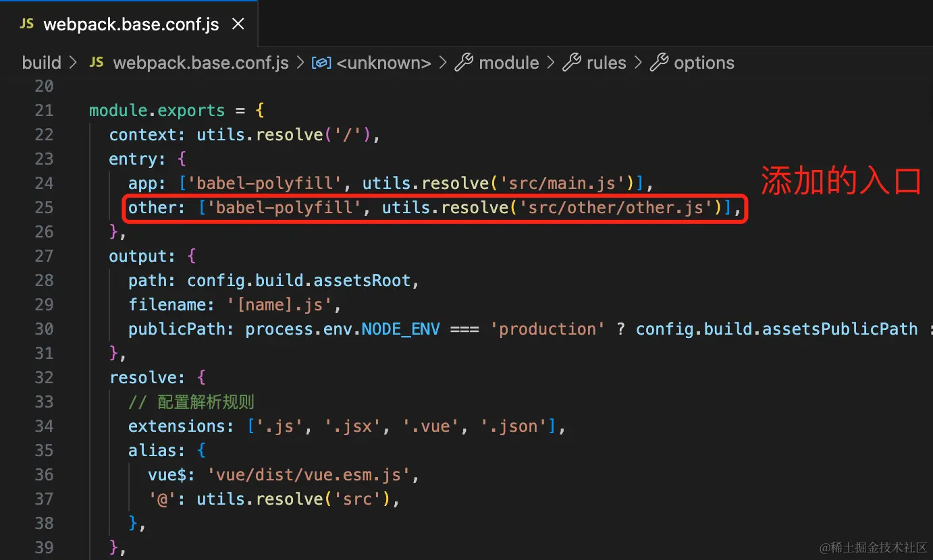This screenshot has width=933, height=560.
Task: Click line number 32 in gutter
Action: coord(44,378)
